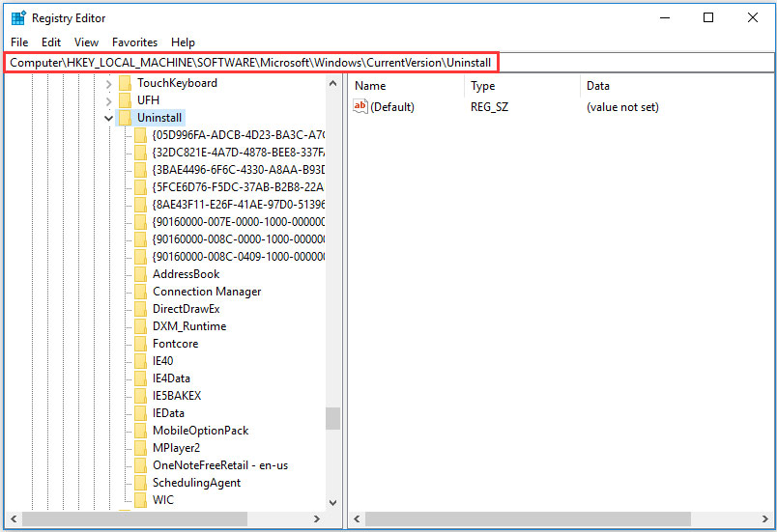This screenshot has height=532, width=777.
Task: Click the DXM_Runtime folder icon
Action: click(141, 326)
